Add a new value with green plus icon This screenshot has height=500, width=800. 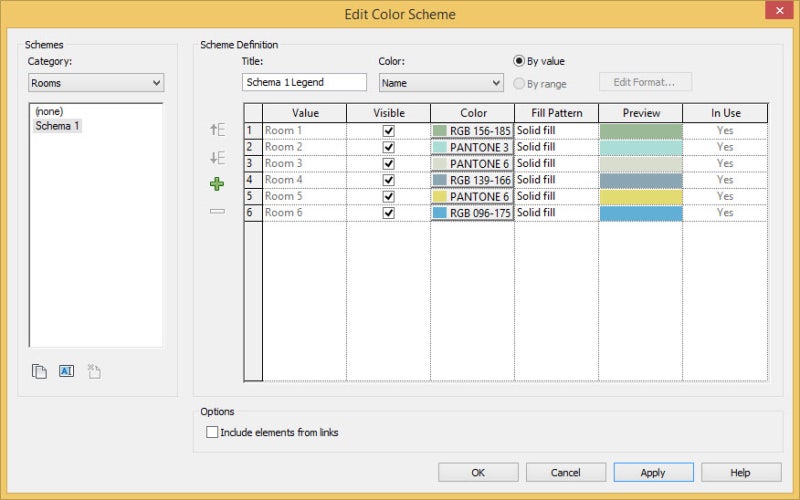click(x=217, y=184)
